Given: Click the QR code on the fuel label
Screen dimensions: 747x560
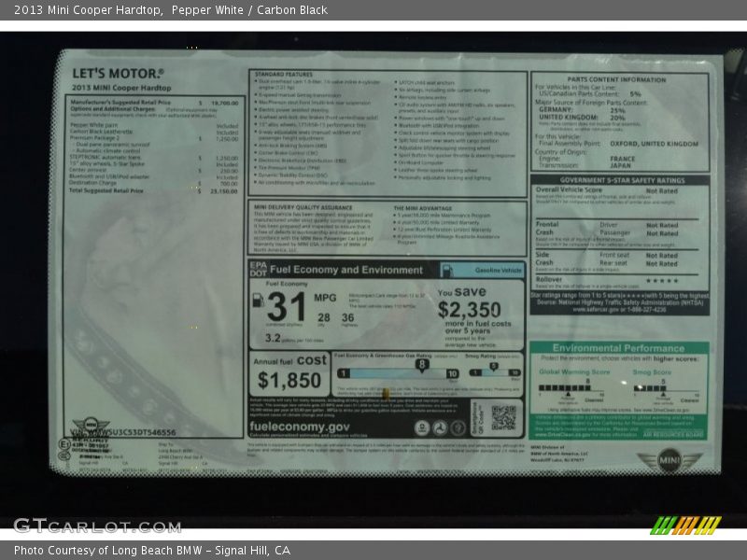Looking at the screenshot, I should click(x=503, y=417).
